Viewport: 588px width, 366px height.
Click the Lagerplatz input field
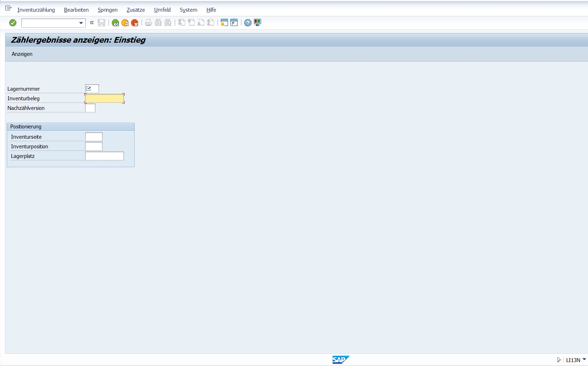tap(105, 156)
